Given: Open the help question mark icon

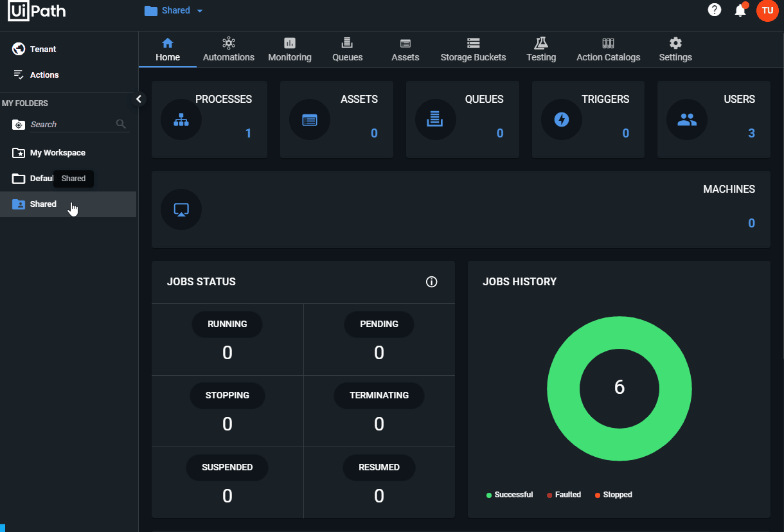Looking at the screenshot, I should coord(715,10).
